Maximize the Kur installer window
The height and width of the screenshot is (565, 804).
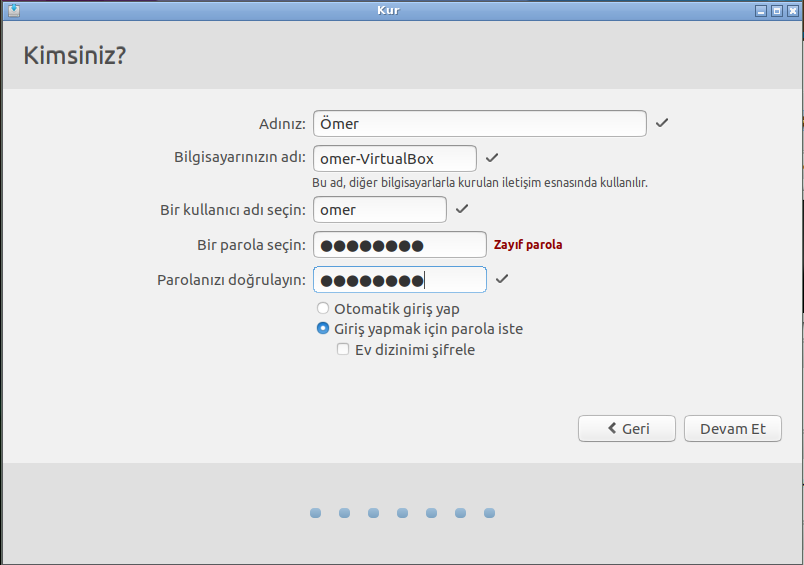click(776, 9)
